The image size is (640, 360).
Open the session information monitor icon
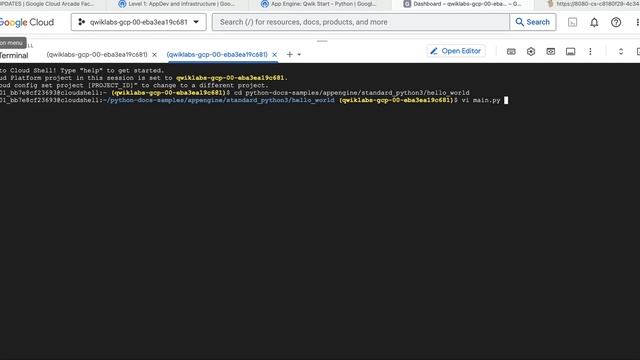(x=571, y=51)
